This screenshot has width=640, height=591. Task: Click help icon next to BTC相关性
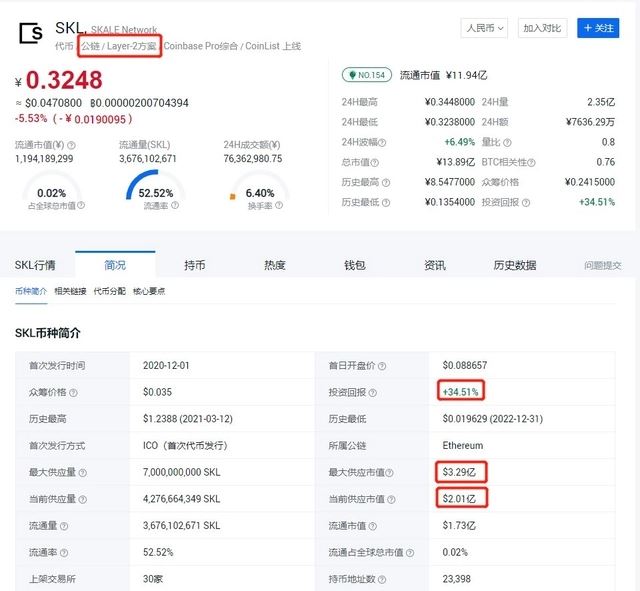(531, 163)
